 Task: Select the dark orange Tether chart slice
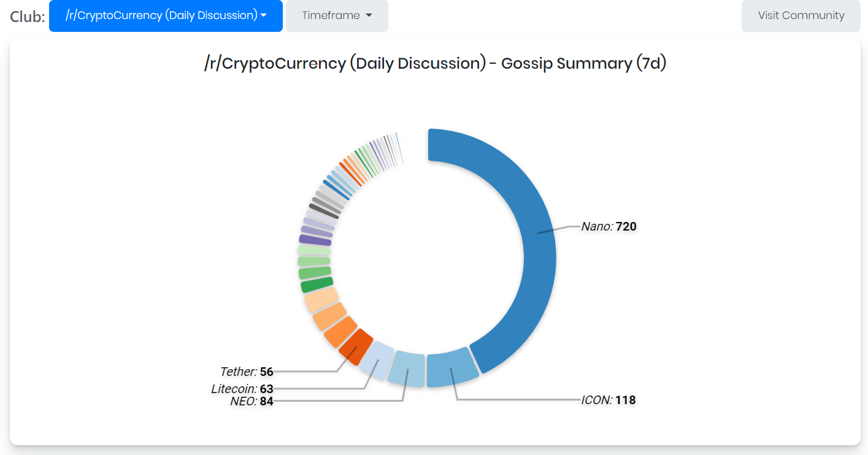(356, 346)
